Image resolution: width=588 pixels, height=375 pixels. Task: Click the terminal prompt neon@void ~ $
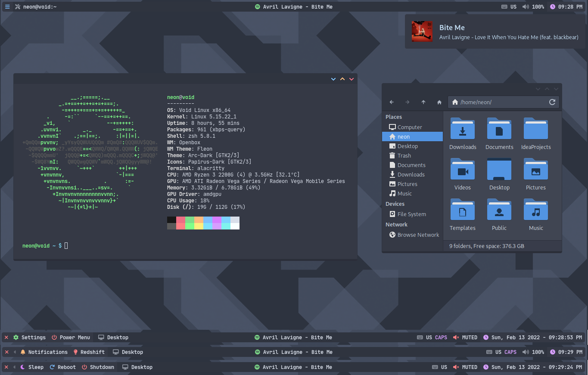(x=42, y=245)
